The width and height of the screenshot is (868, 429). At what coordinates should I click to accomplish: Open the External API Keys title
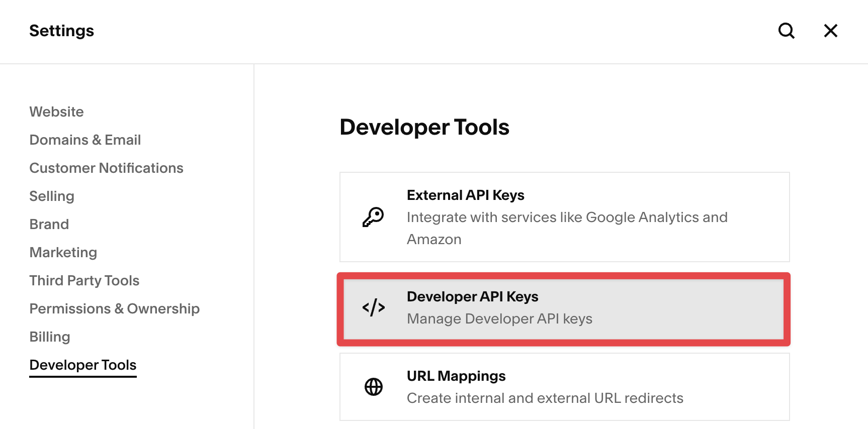coord(465,195)
